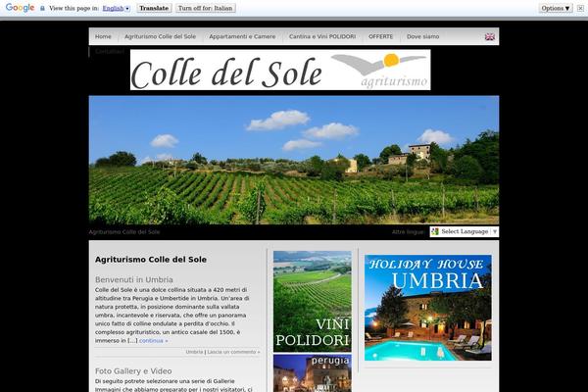Open the Umbria category link
Screen dimensions: 588x392
pos(194,352)
